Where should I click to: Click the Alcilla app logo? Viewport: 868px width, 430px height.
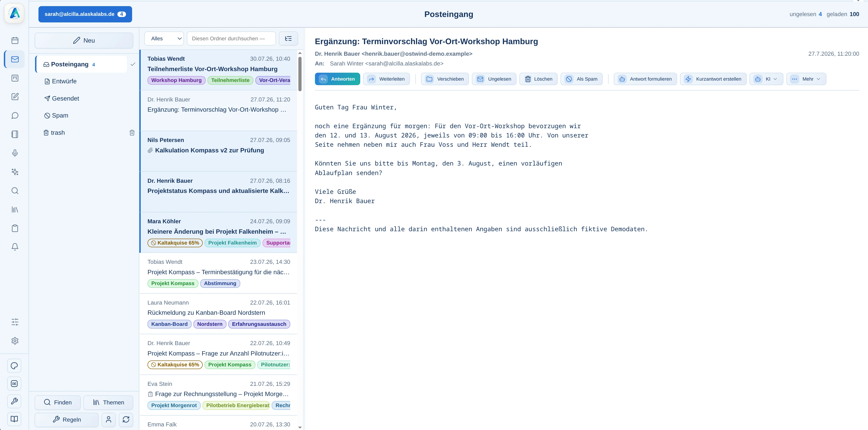pos(14,14)
